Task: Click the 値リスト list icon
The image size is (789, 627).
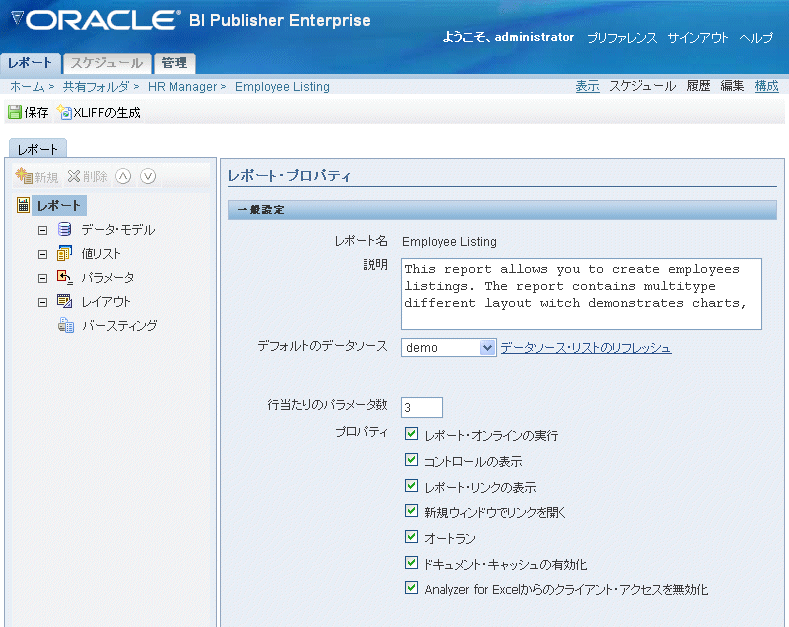Action: pyautogui.click(x=64, y=253)
